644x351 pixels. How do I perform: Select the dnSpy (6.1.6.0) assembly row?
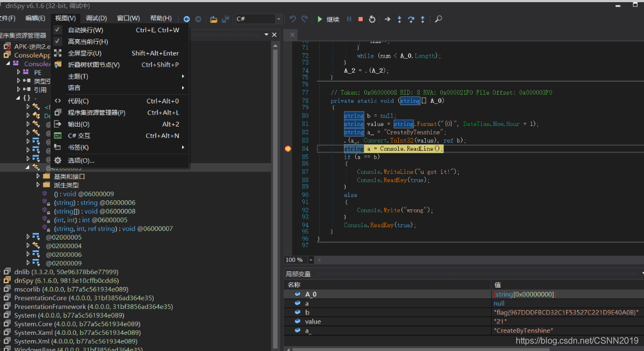tap(66, 280)
